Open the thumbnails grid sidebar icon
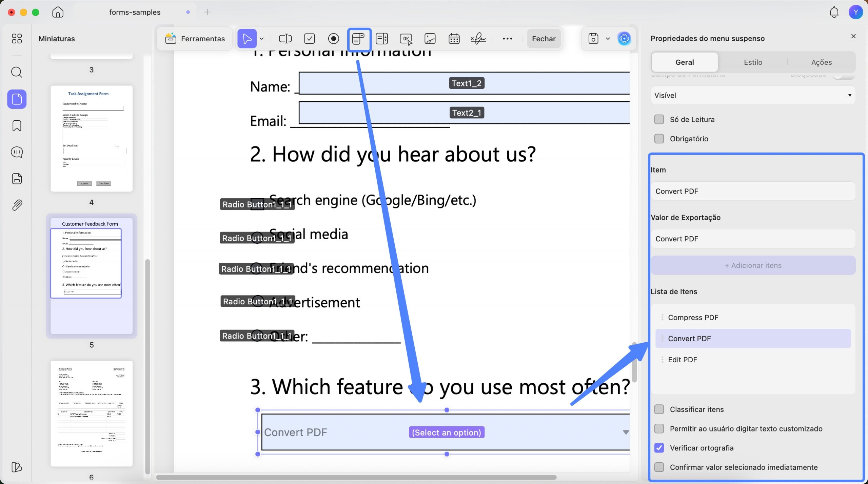Image resolution: width=868 pixels, height=484 pixels. pyautogui.click(x=17, y=39)
